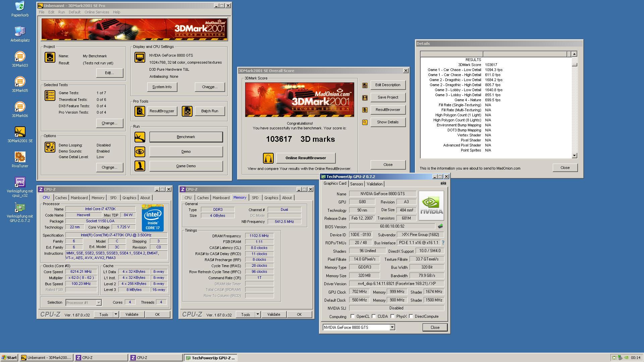Click the Game Demo button
644x362 pixels.
(x=186, y=166)
